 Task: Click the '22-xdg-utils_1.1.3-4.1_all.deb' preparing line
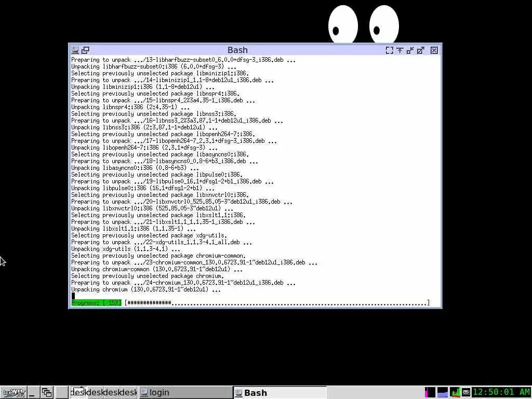(162, 242)
